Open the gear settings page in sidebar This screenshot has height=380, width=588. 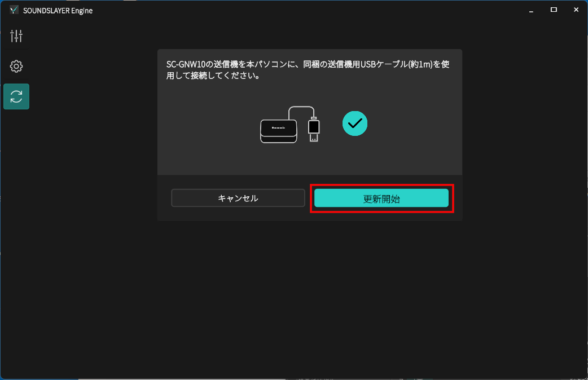click(x=16, y=67)
